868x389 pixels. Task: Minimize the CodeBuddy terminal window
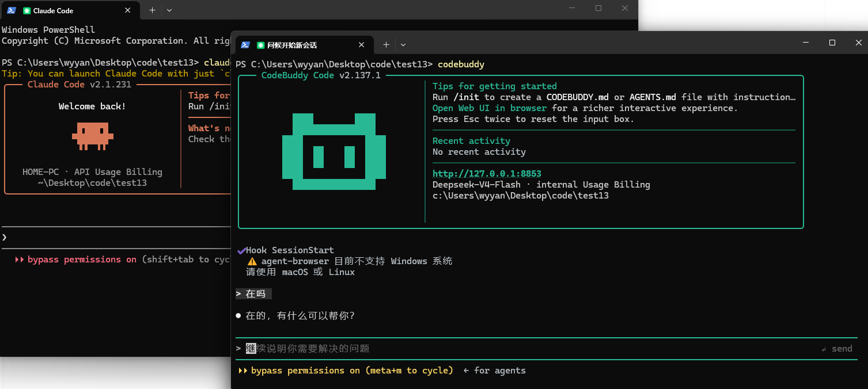point(805,43)
